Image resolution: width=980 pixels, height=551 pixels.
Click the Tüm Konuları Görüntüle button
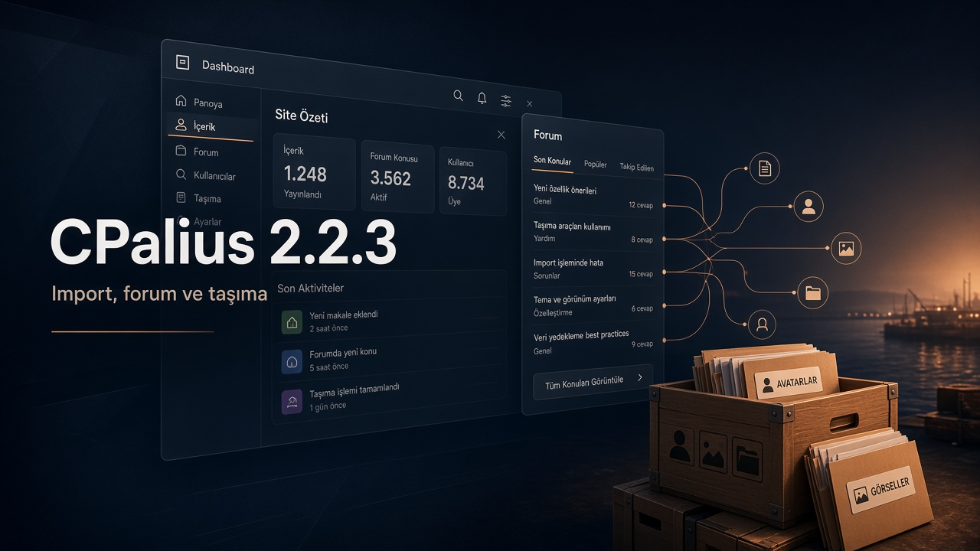tap(593, 381)
